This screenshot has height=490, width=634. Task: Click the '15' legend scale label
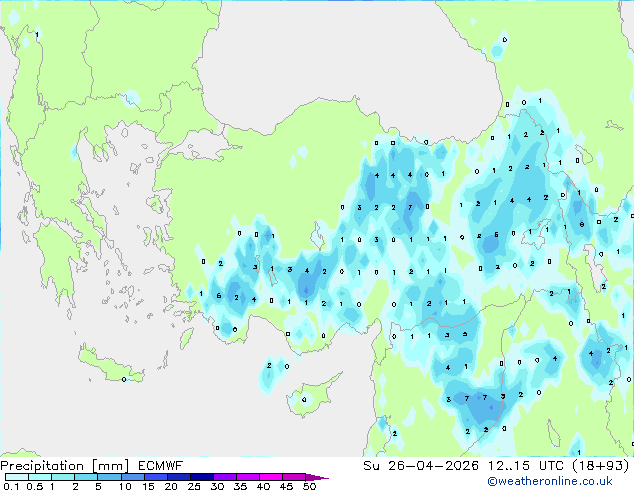coord(148,486)
